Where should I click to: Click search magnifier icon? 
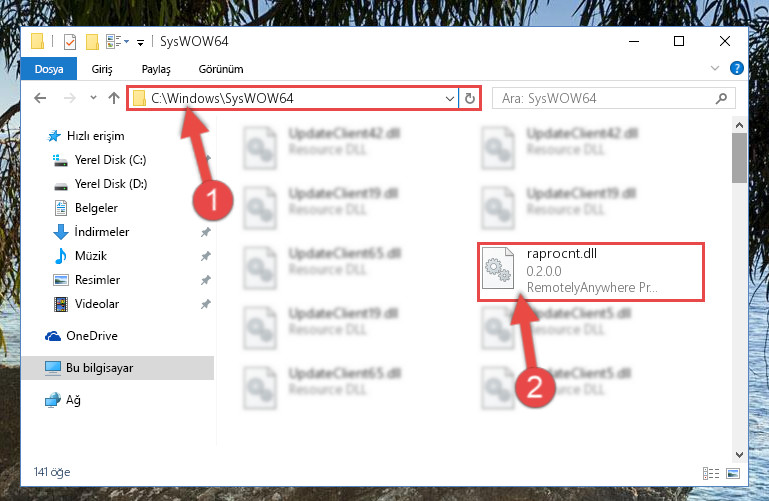[721, 99]
